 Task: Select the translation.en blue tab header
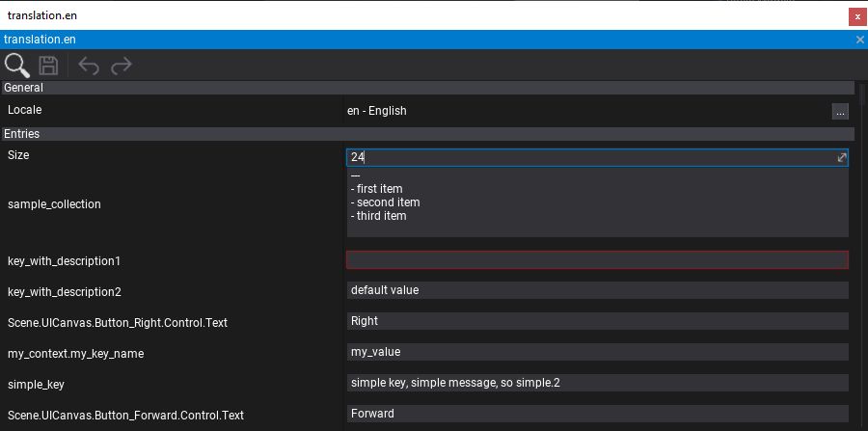coord(434,40)
